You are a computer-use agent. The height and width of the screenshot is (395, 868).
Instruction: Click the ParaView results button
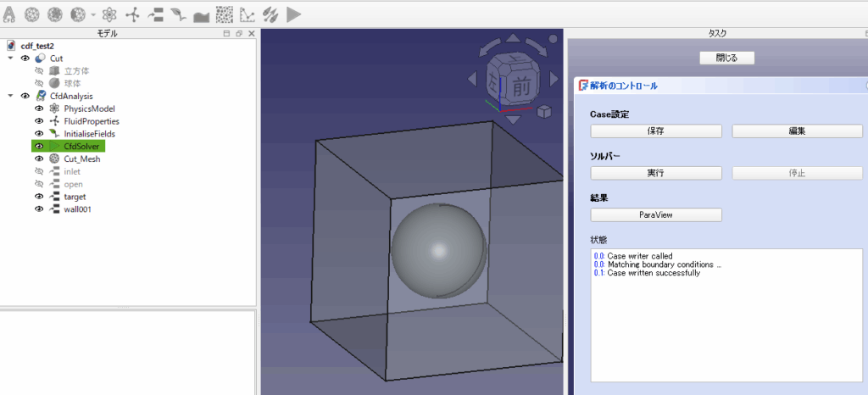point(655,214)
